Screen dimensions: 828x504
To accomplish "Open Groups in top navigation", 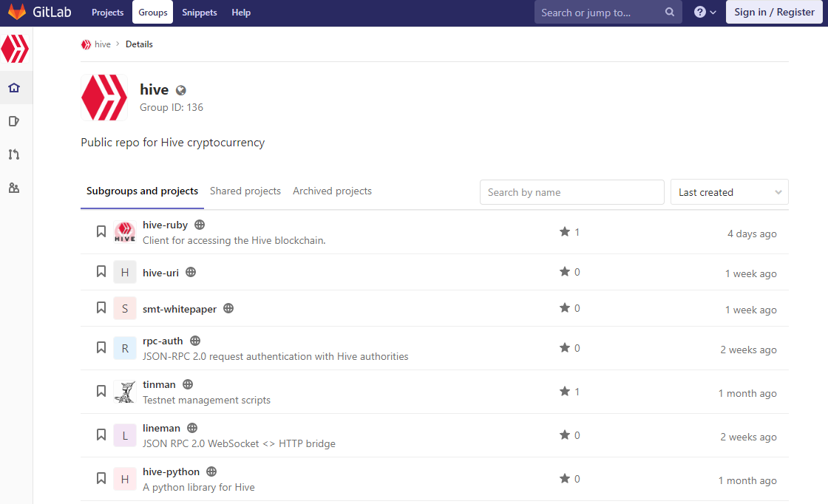I will point(152,12).
